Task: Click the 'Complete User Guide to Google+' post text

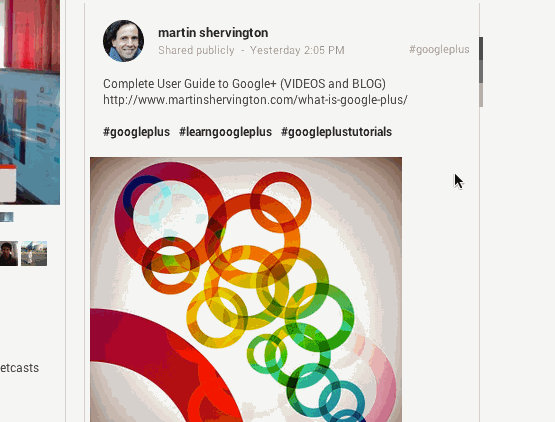Action: click(244, 84)
